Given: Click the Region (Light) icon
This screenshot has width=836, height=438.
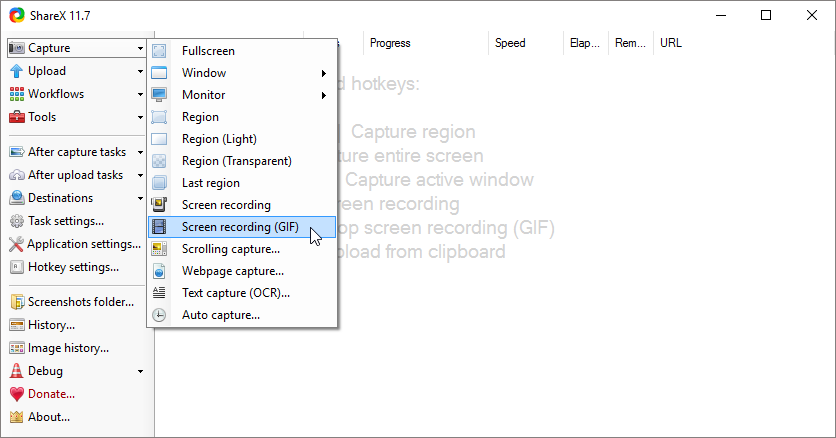Looking at the screenshot, I should [159, 139].
